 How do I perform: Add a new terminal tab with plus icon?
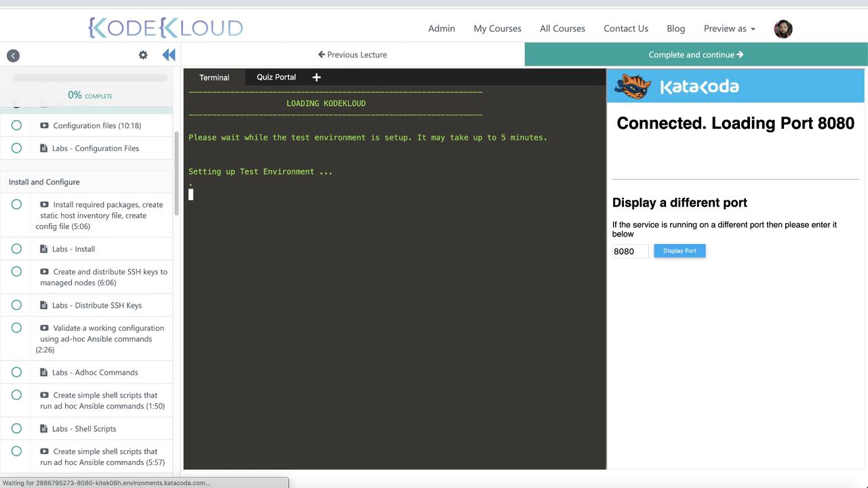[316, 77]
